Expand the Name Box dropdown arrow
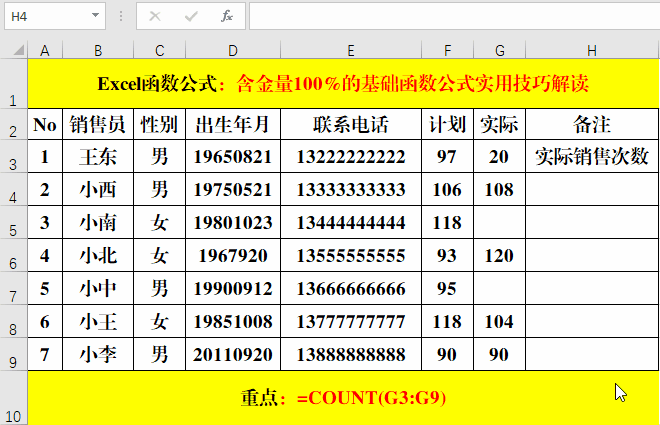 click(96, 16)
